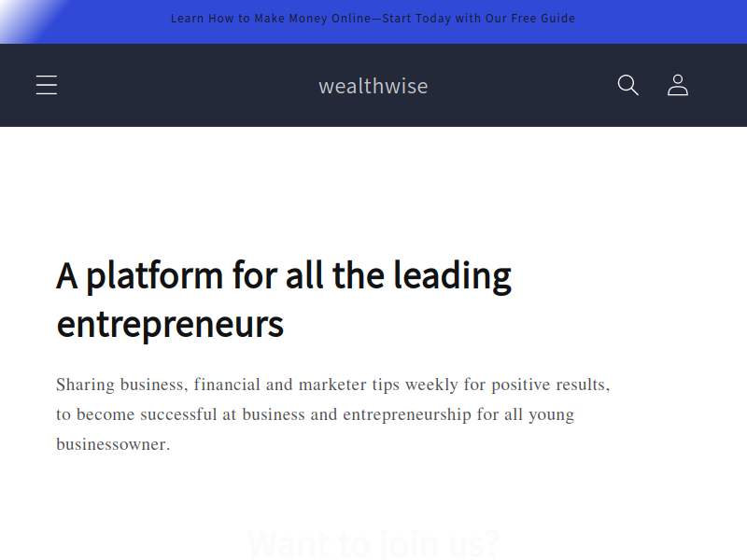Go to the wealthwise site logo
This screenshot has width=747, height=560.
pos(373,86)
